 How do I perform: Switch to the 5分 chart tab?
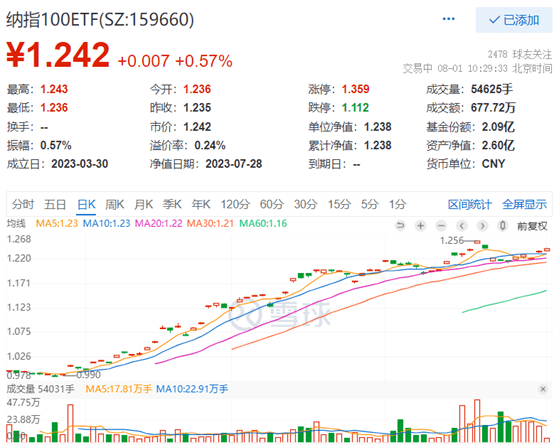click(x=370, y=204)
